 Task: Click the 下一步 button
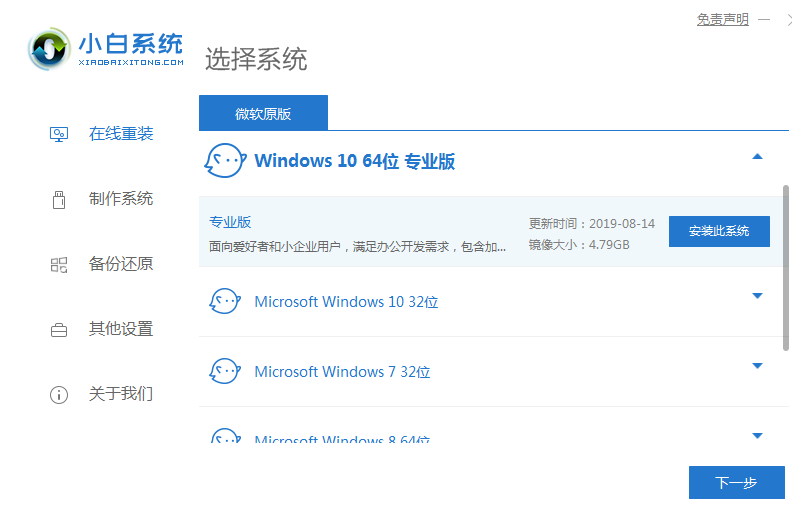(736, 483)
